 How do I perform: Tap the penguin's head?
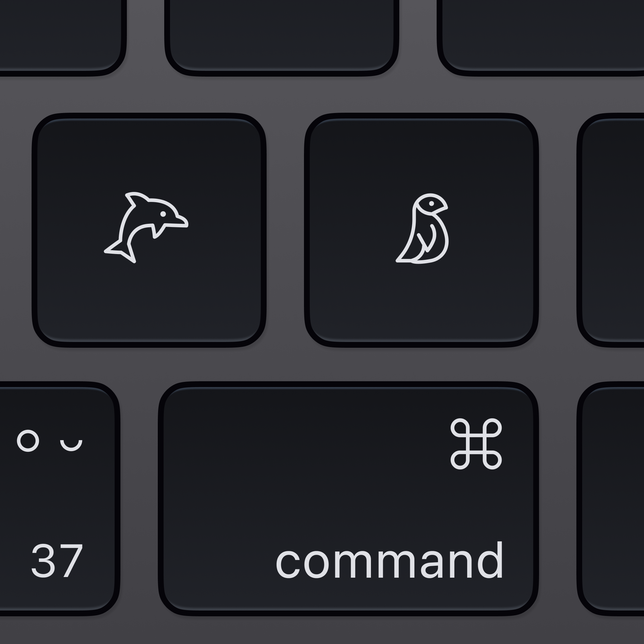pos(430,204)
